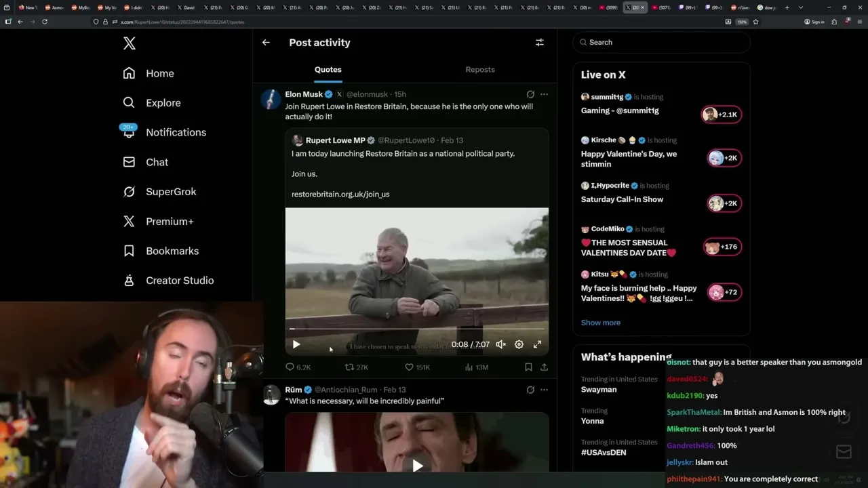Close the active X browser tab
The height and width of the screenshot is (488, 868).
(x=644, y=7)
